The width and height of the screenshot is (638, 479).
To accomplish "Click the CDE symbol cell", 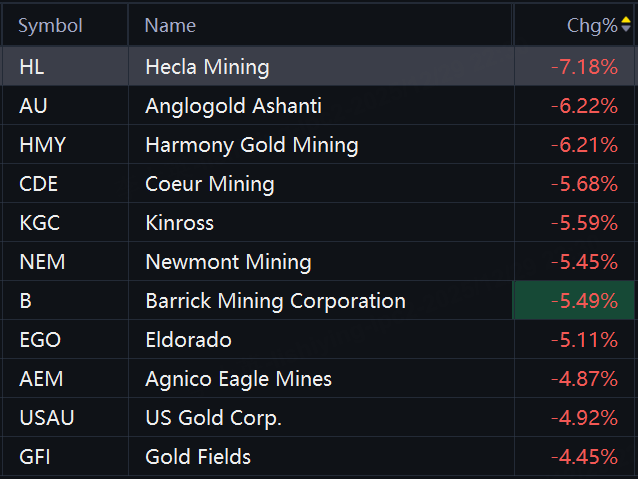I will [x=39, y=184].
